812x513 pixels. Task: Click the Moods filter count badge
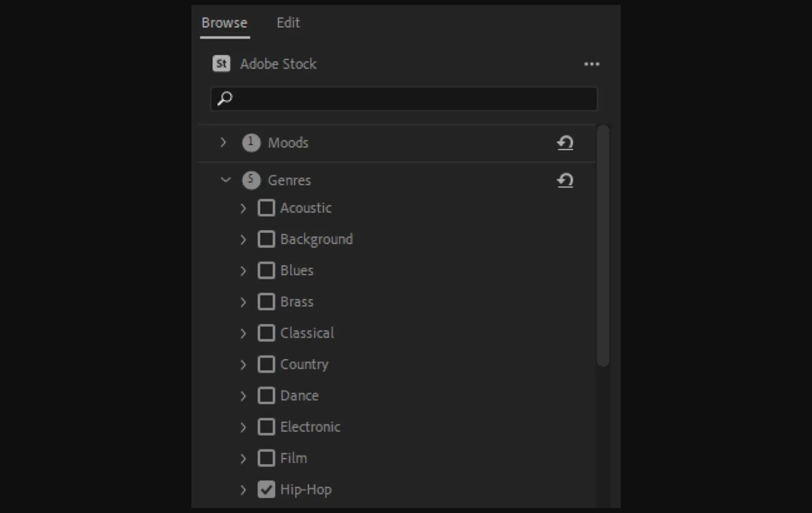[251, 143]
